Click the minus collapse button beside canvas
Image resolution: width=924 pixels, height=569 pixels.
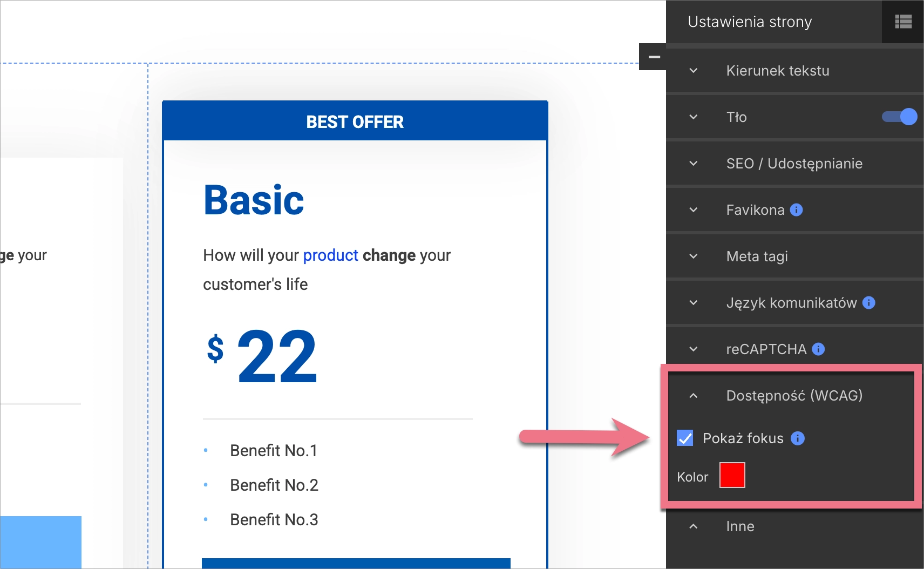tap(654, 57)
